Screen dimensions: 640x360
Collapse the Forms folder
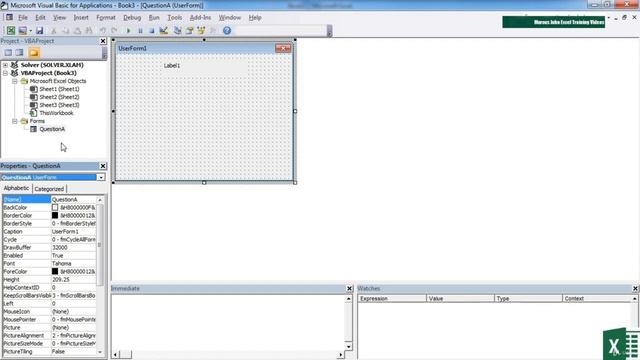pyautogui.click(x=15, y=121)
